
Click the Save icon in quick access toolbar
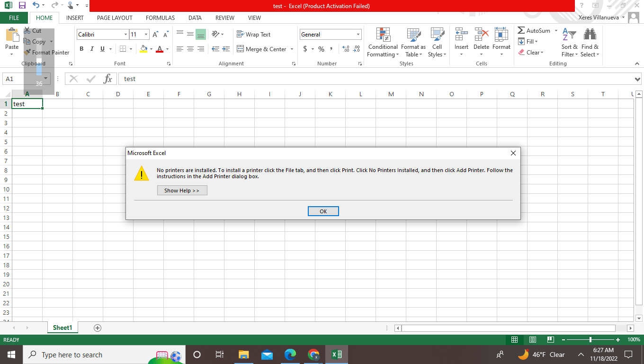(22, 6)
